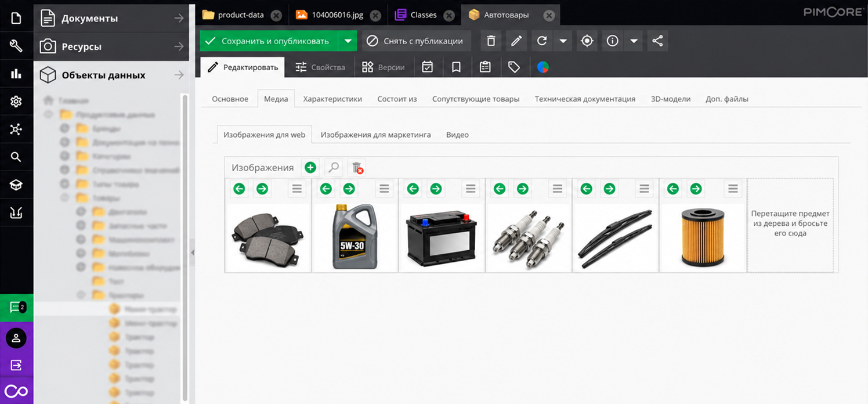Click the logout icon in the sidebar
Screen dimensions: 868x404
pos(16,365)
